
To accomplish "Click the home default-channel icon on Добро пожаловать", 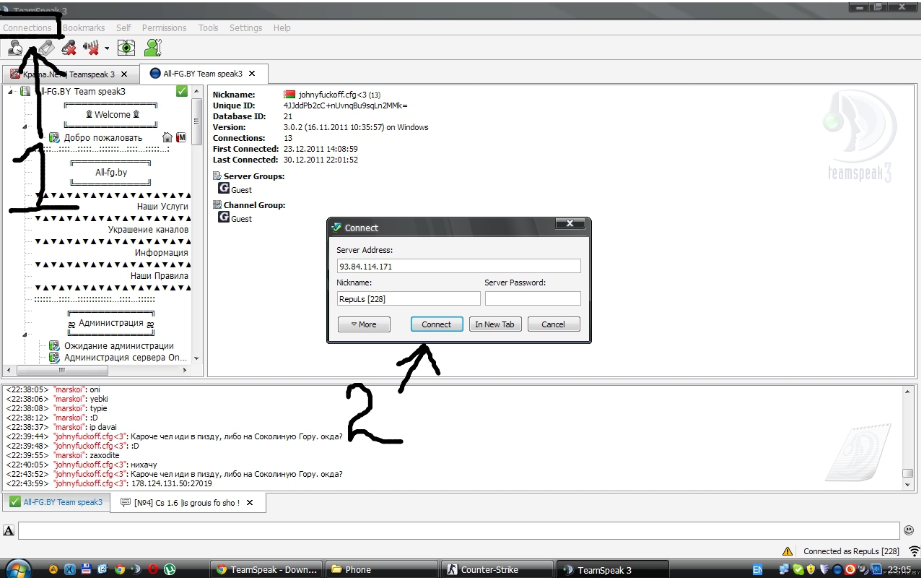I will (x=167, y=137).
